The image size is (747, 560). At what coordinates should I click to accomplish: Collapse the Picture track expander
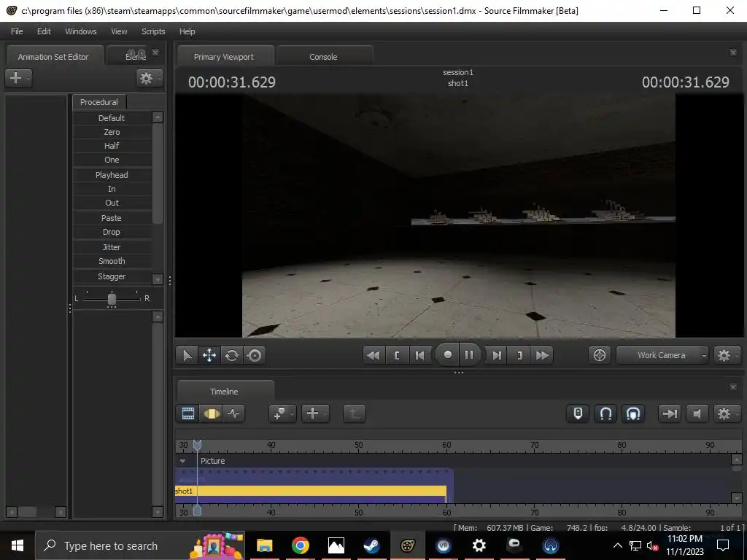click(182, 461)
